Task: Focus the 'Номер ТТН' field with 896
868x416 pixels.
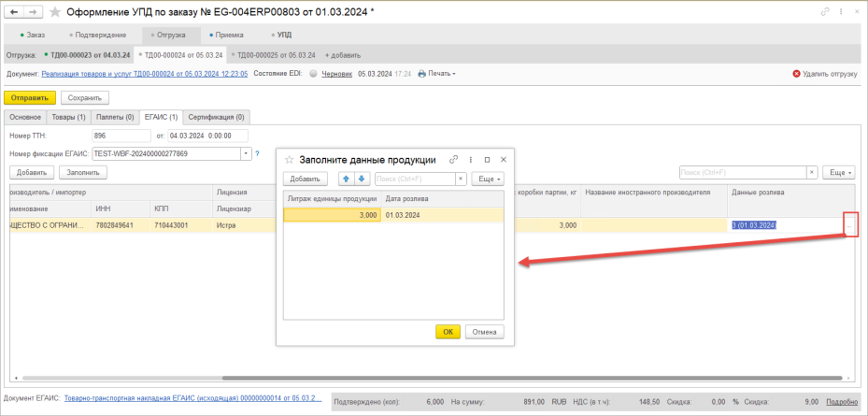Action: click(121, 136)
